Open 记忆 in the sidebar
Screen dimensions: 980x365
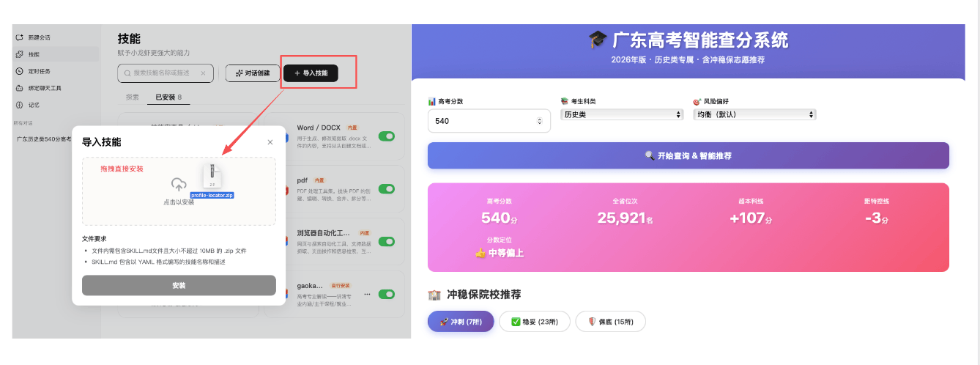(34, 105)
